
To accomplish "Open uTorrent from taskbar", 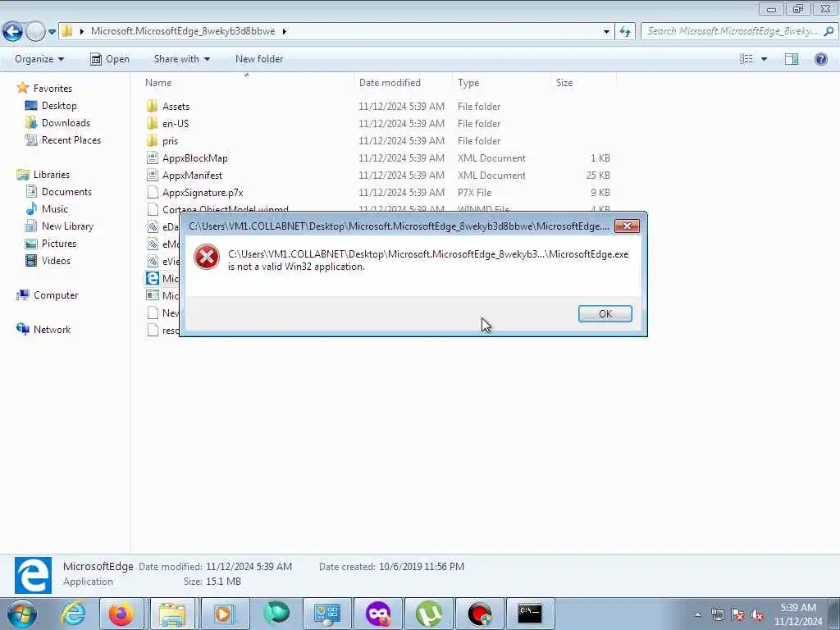I will coord(429,614).
